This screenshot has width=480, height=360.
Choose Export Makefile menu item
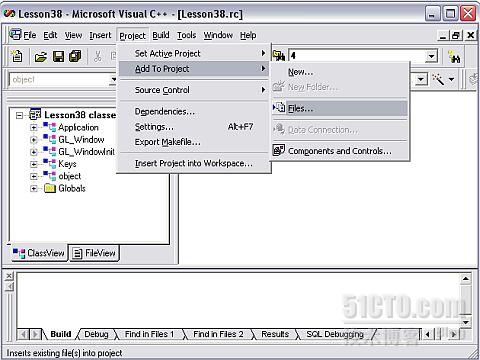(194, 142)
